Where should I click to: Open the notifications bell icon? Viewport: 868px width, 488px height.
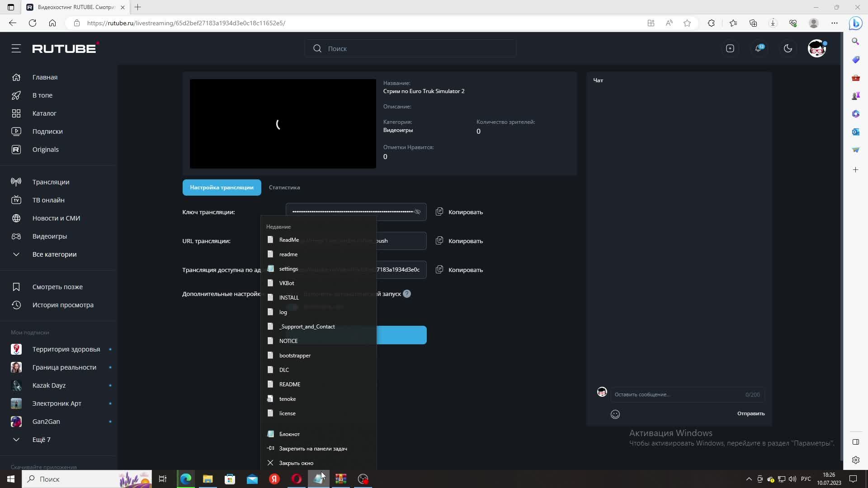point(759,48)
